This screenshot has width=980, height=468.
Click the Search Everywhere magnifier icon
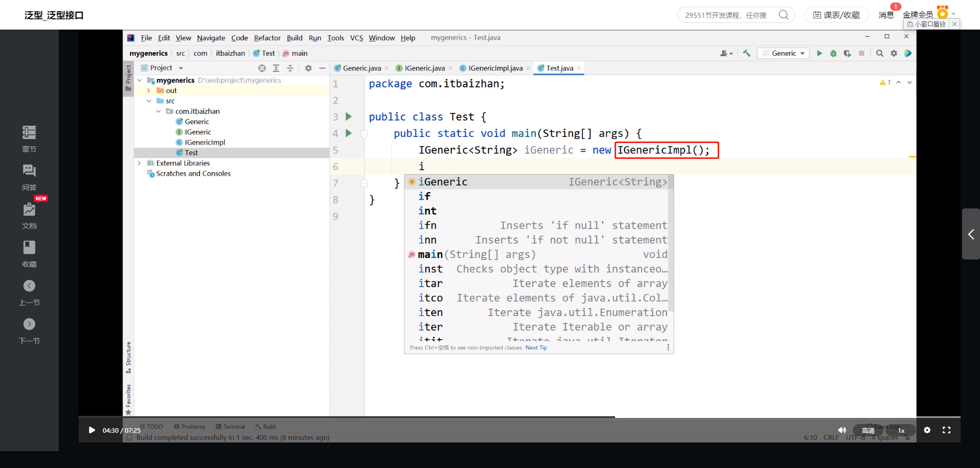point(879,53)
